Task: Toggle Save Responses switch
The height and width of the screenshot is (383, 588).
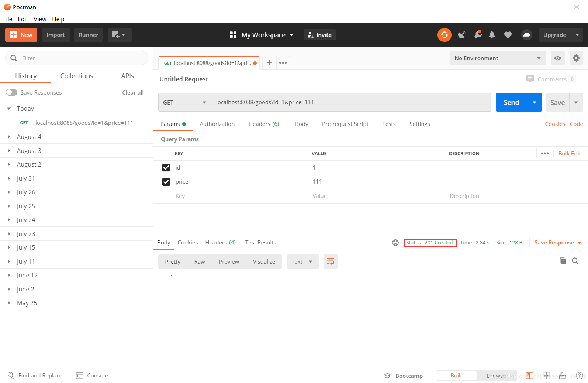Action: point(11,92)
